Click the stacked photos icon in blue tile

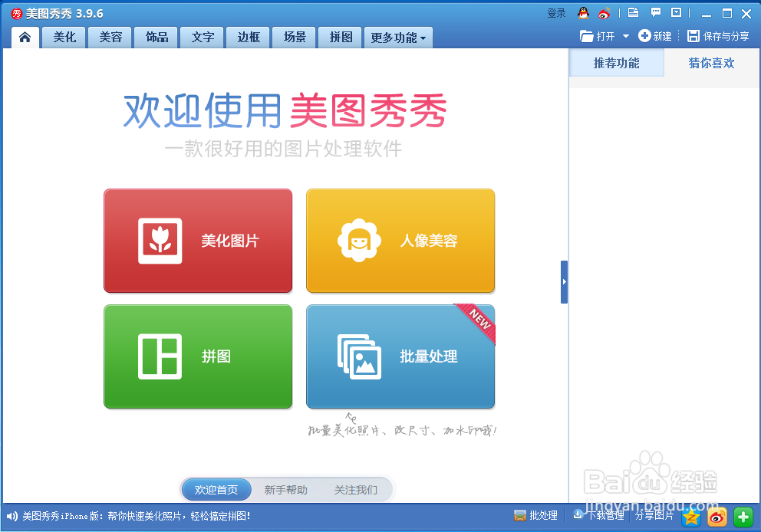click(359, 357)
